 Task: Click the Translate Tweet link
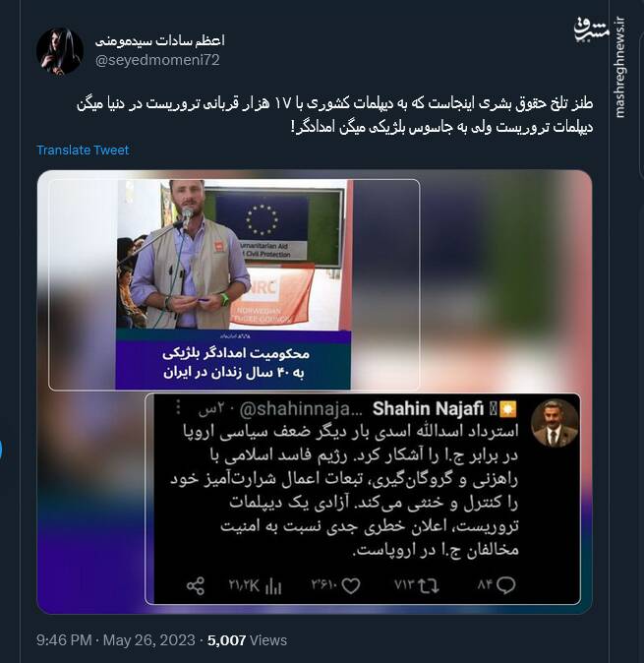83,151
